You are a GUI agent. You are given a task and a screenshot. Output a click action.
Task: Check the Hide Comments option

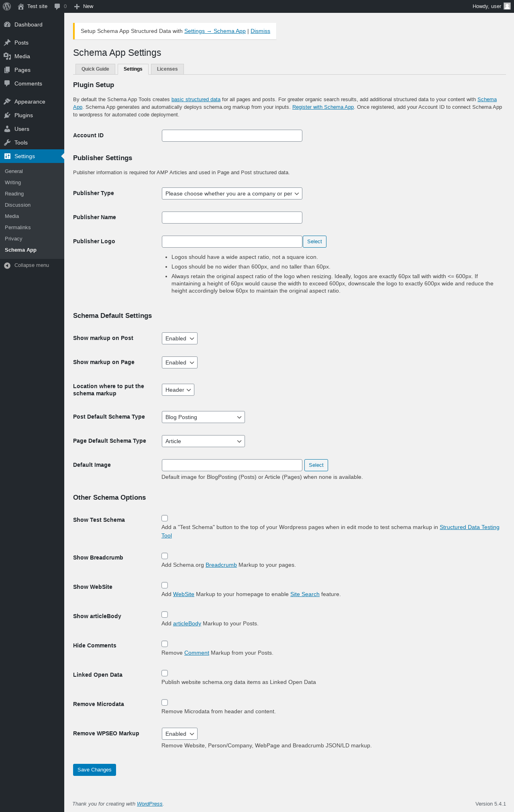[165, 644]
